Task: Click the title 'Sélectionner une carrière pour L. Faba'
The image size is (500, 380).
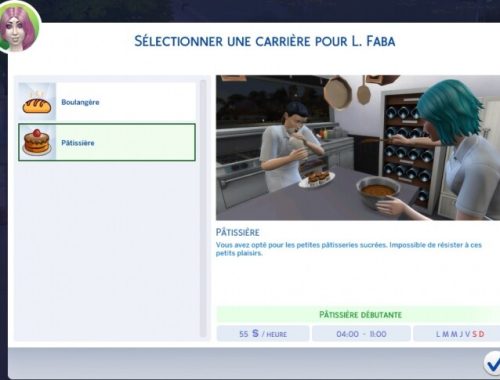Action: tap(265, 41)
